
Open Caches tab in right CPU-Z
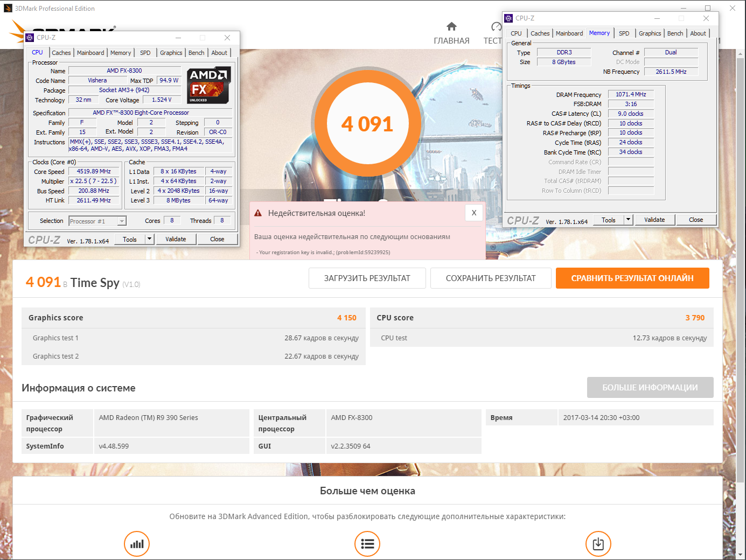(540, 33)
